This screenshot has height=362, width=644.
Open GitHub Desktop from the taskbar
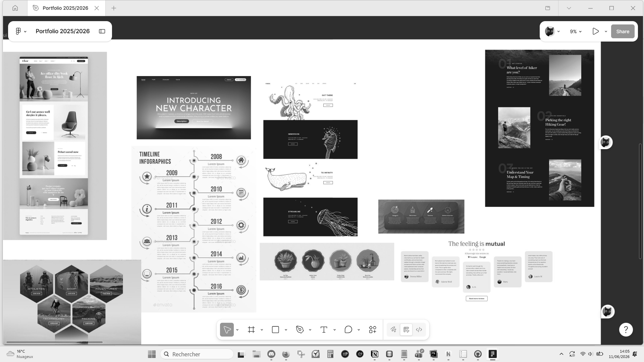tap(478, 354)
